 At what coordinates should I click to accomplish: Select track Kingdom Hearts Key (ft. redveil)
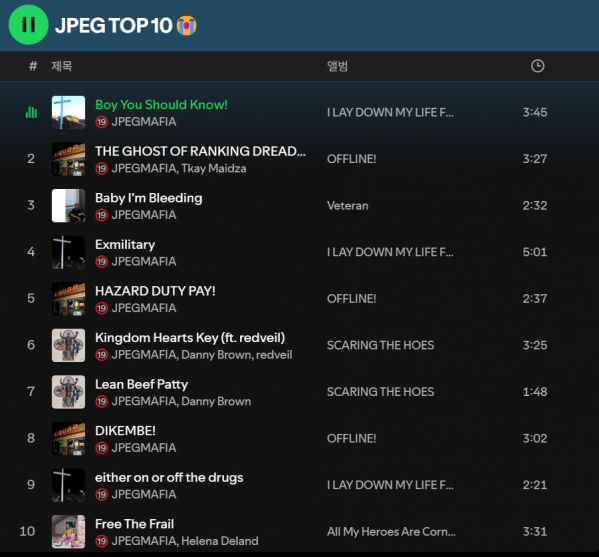190,338
